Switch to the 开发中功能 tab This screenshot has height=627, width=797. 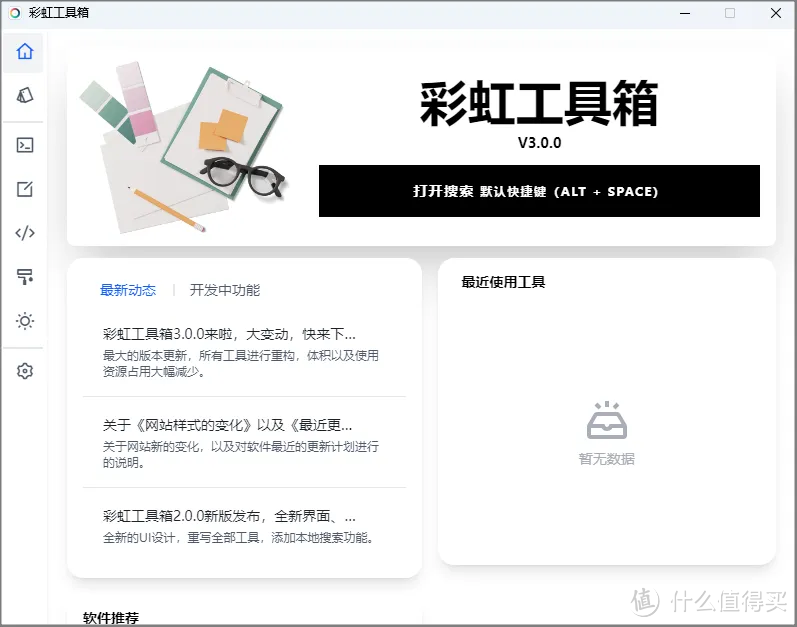(225, 290)
